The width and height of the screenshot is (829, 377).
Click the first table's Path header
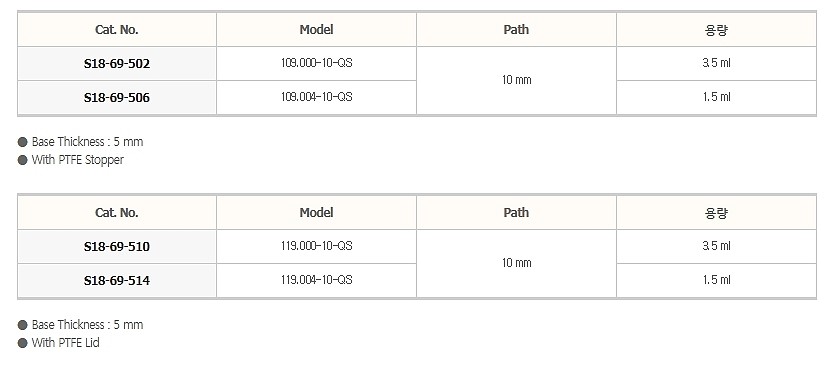[x=517, y=30]
